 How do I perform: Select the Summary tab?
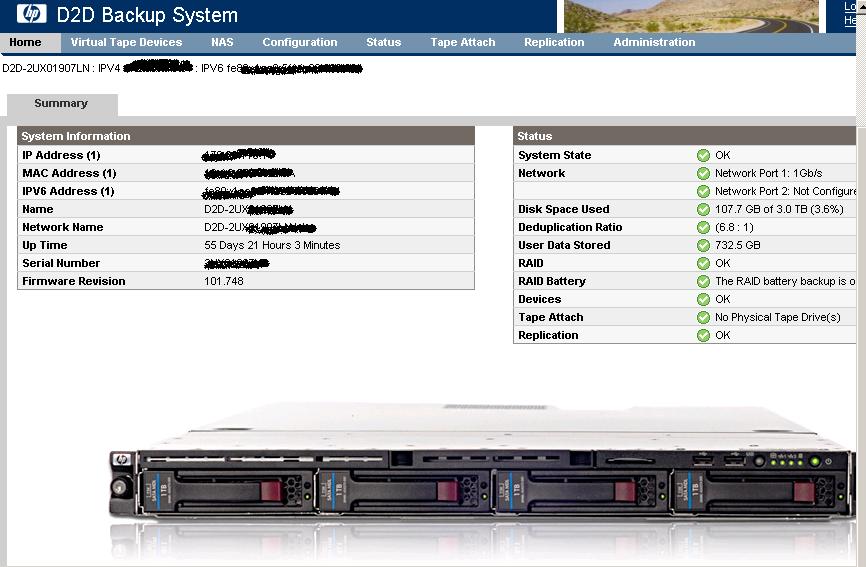coord(61,104)
